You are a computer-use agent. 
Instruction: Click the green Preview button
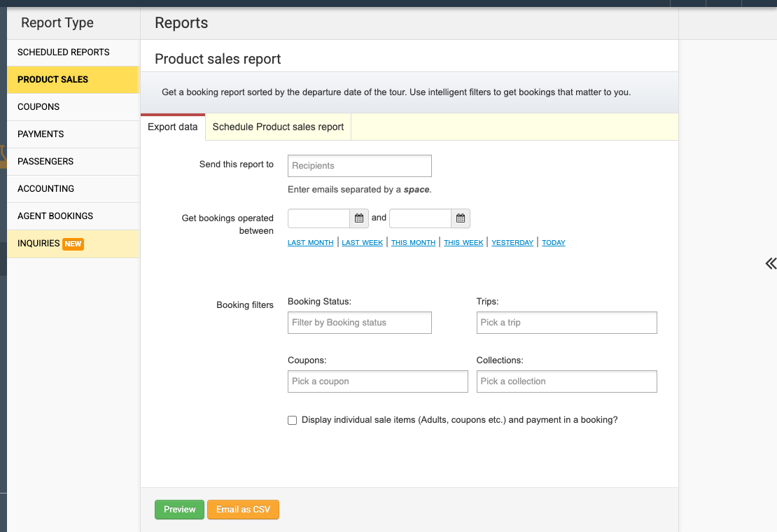[x=179, y=509]
